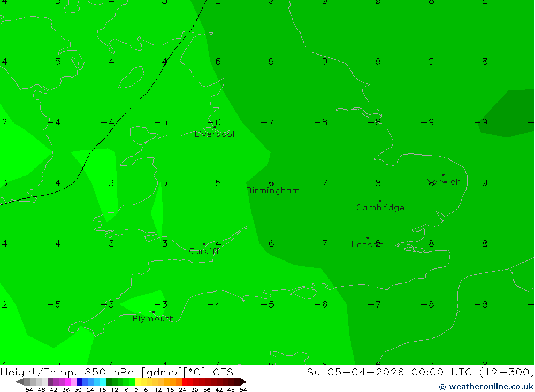Screen dimensions: 535x392
Task: Pick the bright red swatch in the temperature scale
Action: [185, 382]
